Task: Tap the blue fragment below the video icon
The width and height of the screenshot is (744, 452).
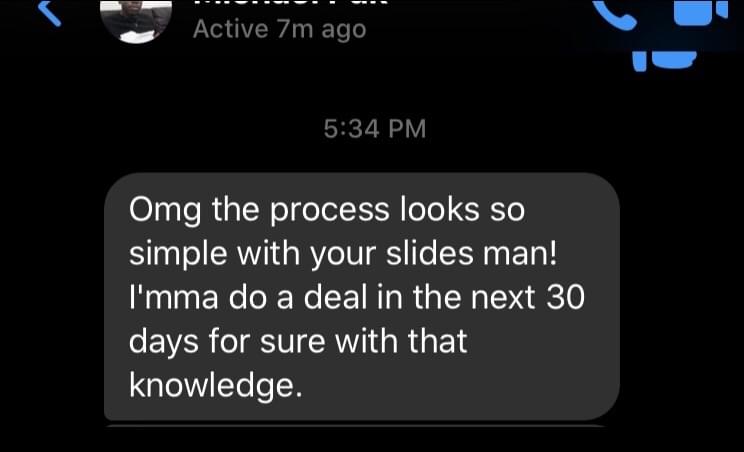Action: point(664,61)
